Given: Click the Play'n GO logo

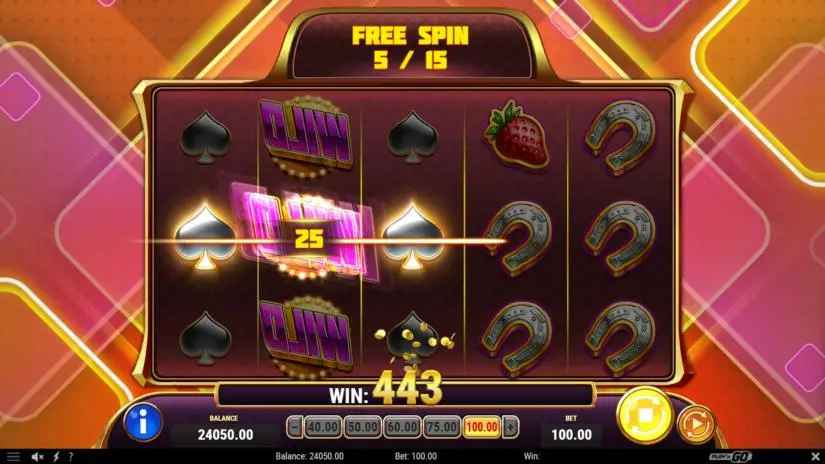Looking at the screenshot, I should coord(730,457).
